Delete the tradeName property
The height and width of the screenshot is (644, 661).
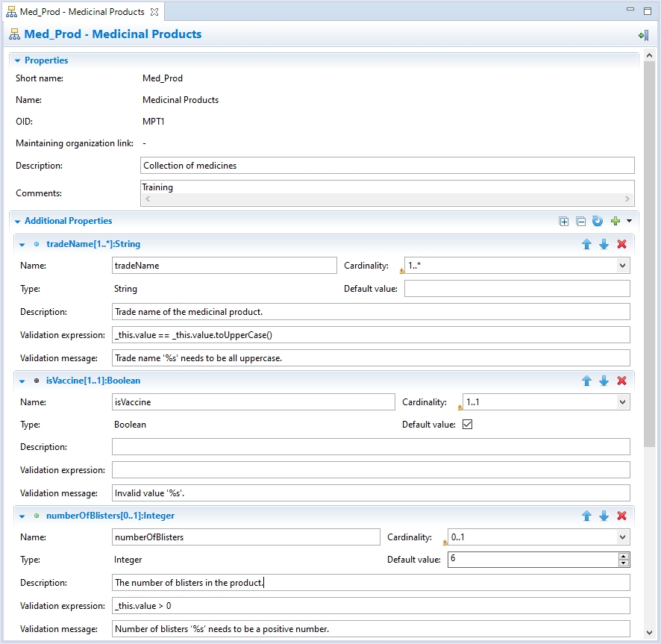tap(621, 245)
